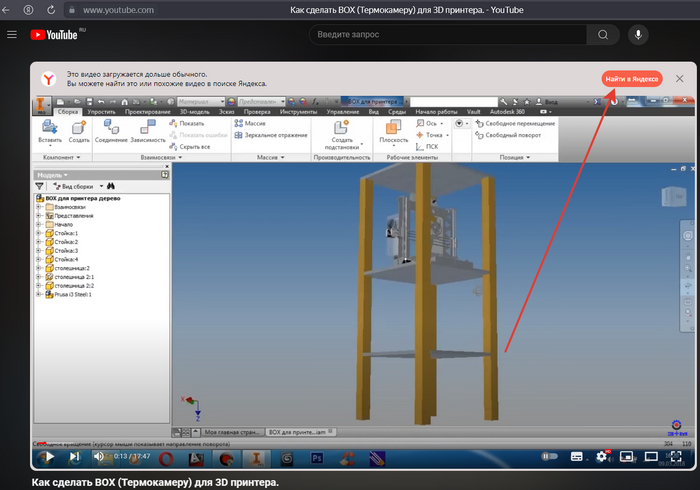Click 'Свободный поворот' in the Позиция group

coord(508,135)
